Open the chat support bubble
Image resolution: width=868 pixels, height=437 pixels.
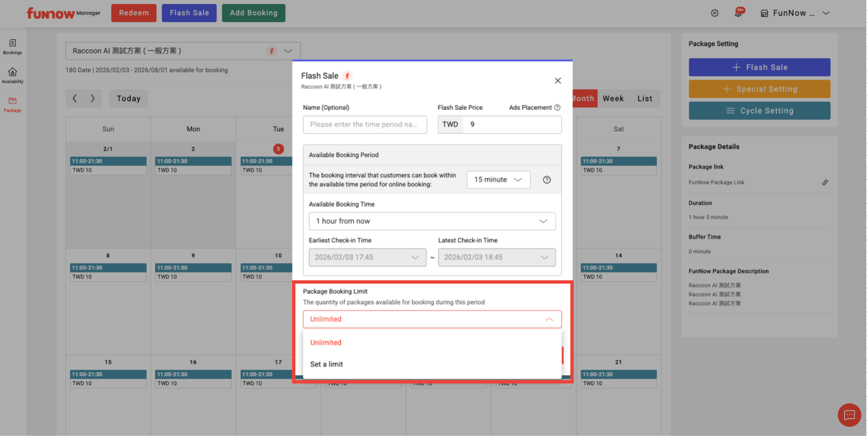click(849, 415)
